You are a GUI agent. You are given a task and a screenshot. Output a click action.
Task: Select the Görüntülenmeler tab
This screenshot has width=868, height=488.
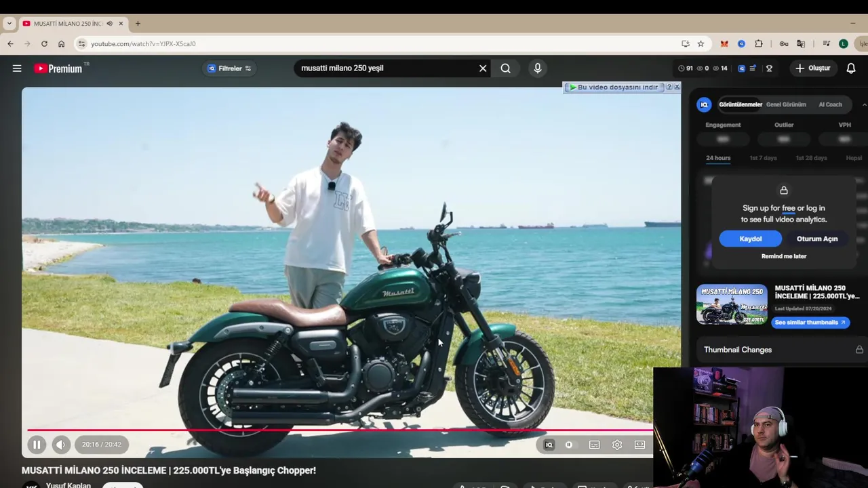tap(741, 104)
